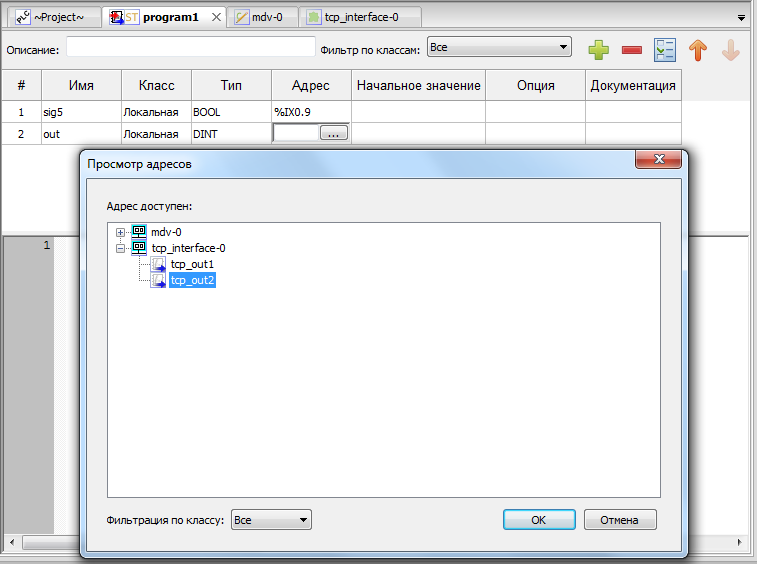Click the mdv-0 network node icon
757x564 pixels.
pyautogui.click(x=139, y=232)
